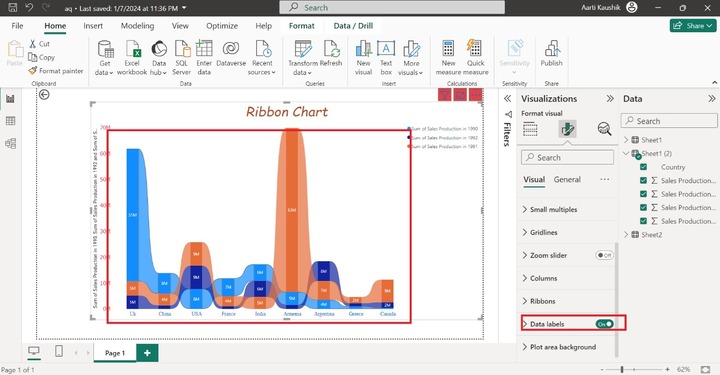
Task: Toggle the Zoom slider switch
Action: (604, 255)
